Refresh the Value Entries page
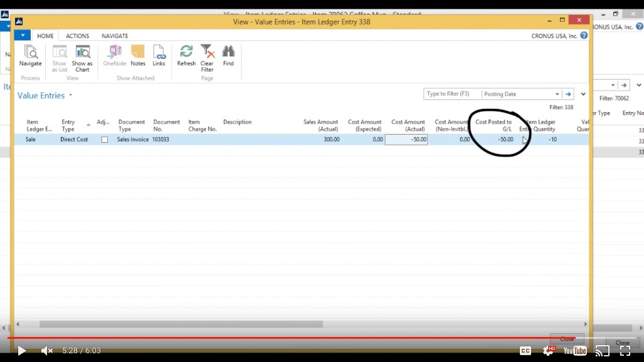 point(186,56)
